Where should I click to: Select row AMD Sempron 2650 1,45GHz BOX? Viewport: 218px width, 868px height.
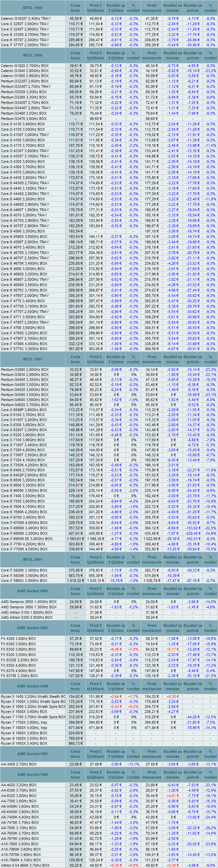click(109, 601)
